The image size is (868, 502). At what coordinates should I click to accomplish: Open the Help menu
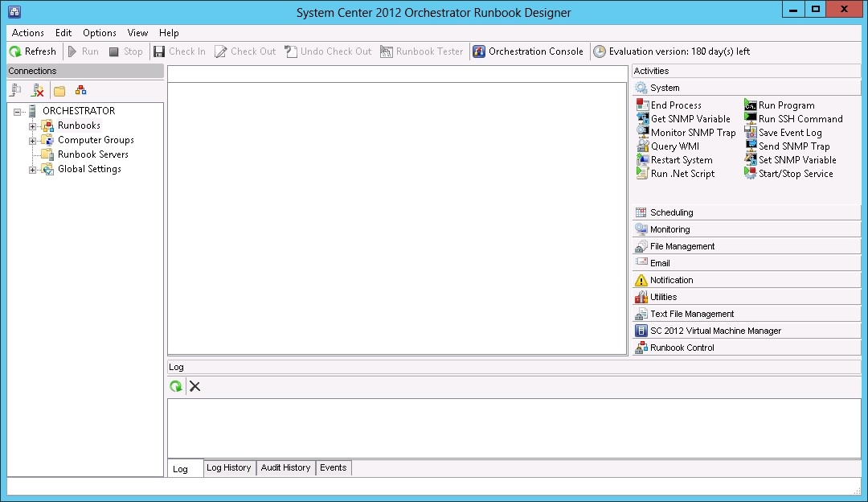[x=169, y=33]
